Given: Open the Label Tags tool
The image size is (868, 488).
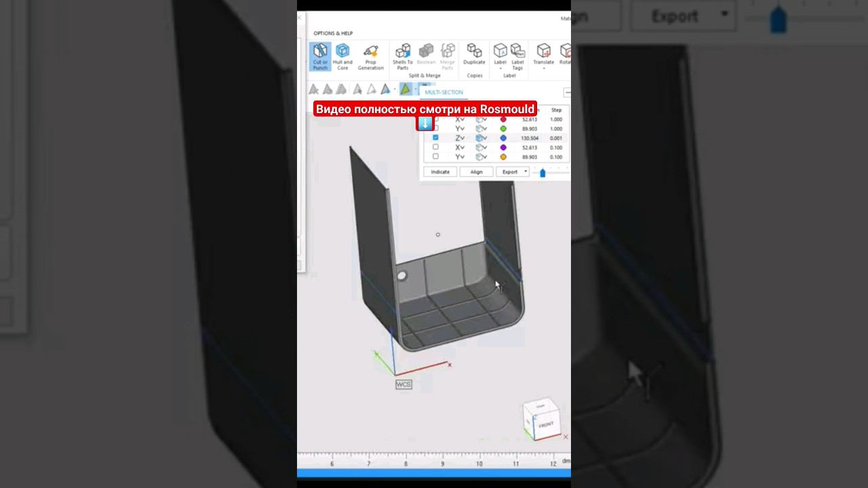Looking at the screenshot, I should [517, 56].
